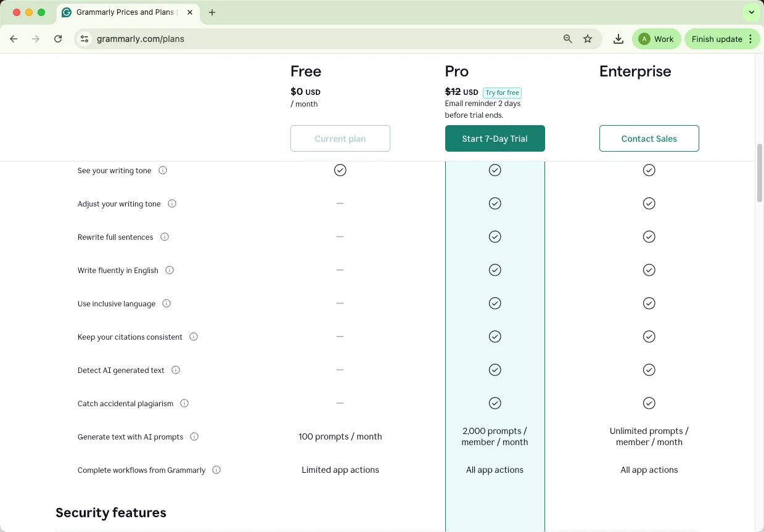Click the Security features heading
The width and height of the screenshot is (764, 532).
click(x=111, y=513)
